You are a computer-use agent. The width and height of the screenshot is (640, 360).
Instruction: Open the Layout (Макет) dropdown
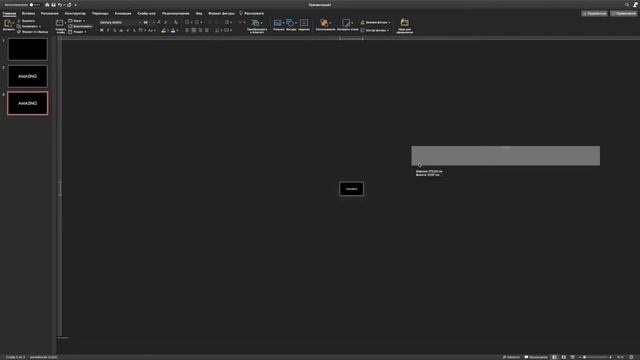[77, 21]
